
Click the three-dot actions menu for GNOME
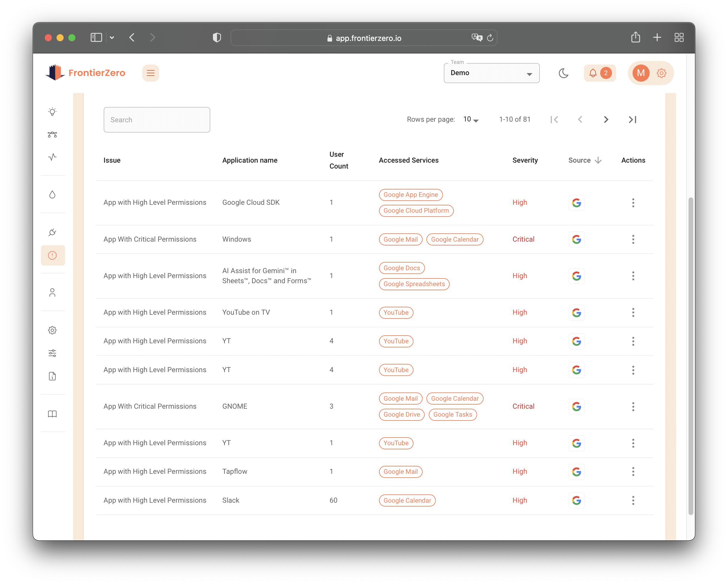[x=633, y=406]
